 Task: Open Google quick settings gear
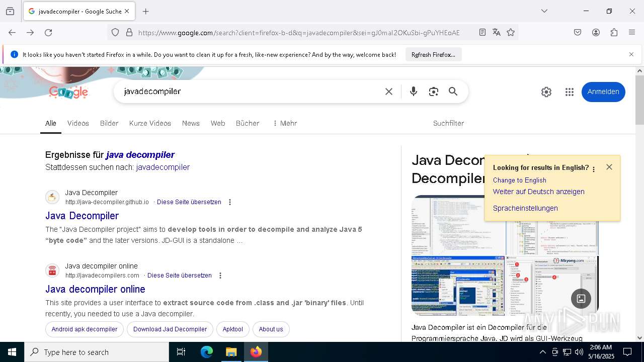click(546, 92)
